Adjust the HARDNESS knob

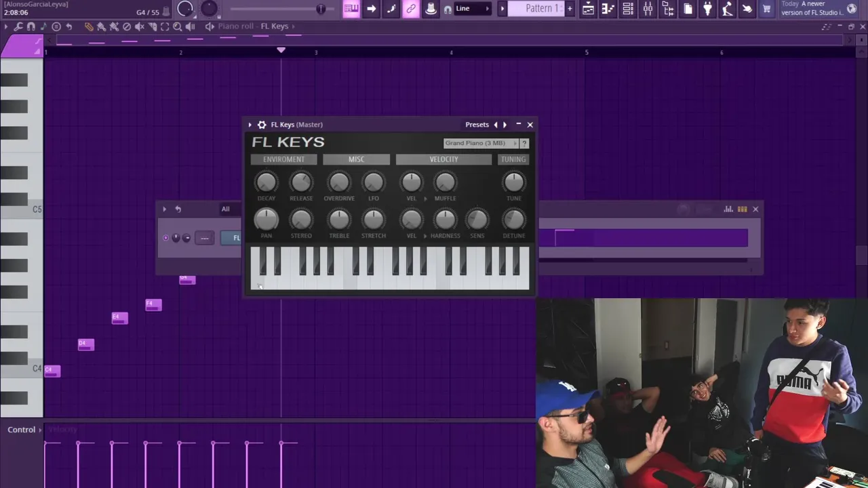click(445, 220)
